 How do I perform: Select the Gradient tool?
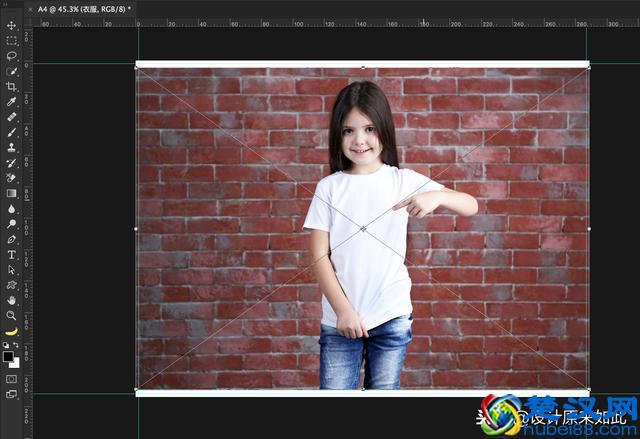(x=11, y=193)
